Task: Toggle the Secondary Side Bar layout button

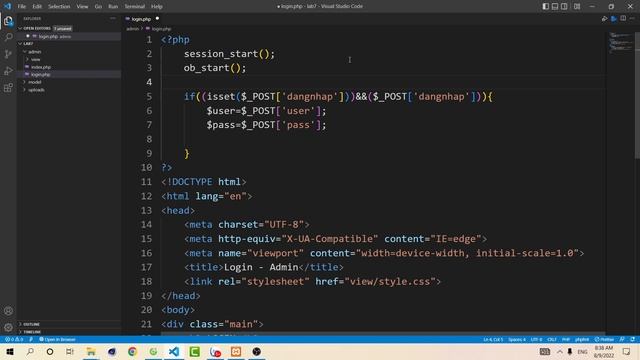Action: (x=564, y=6)
